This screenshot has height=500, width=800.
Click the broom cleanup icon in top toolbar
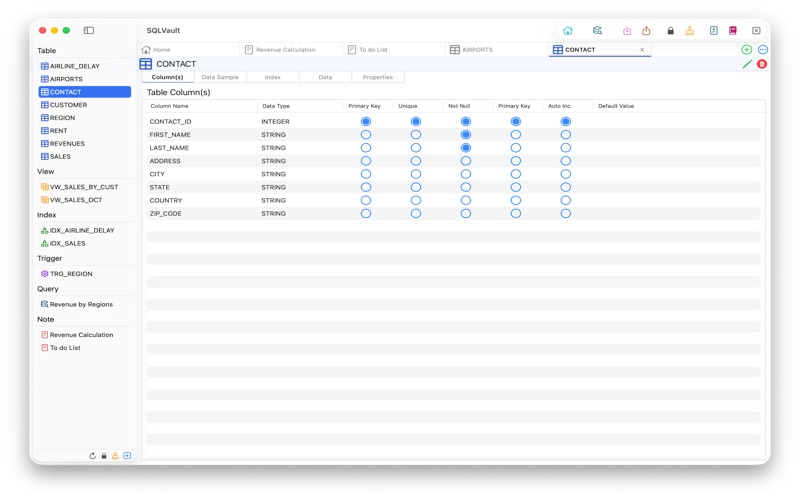pos(690,31)
